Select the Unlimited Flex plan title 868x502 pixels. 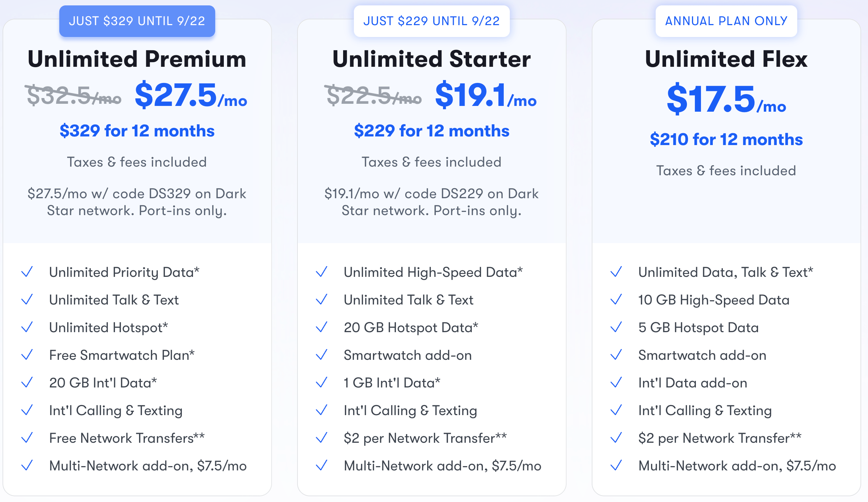coord(726,59)
